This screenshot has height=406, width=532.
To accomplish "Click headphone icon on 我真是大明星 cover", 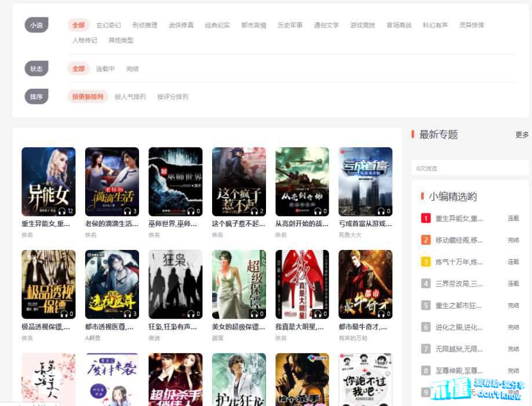I will (x=318, y=314).
